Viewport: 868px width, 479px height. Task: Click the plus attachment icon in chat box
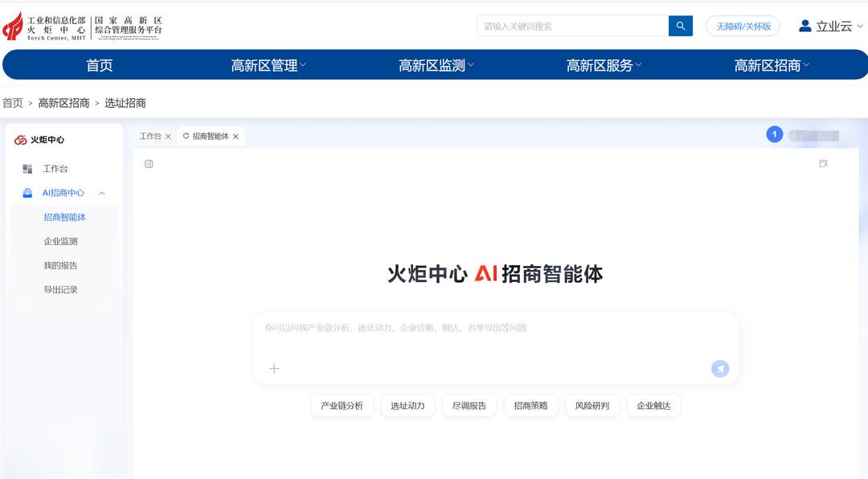pos(274,368)
